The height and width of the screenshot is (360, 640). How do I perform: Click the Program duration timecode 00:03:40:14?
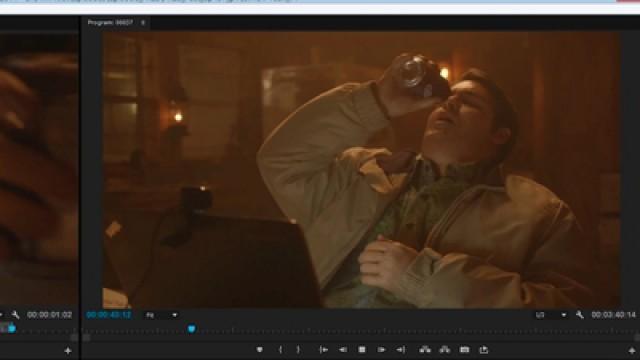[x=613, y=315]
